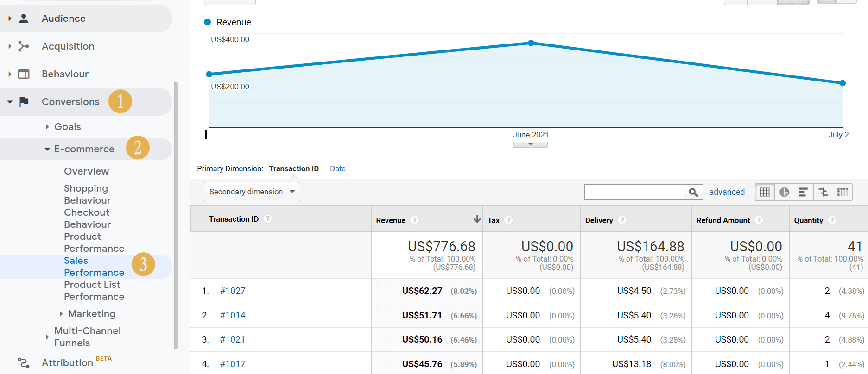Select the Percentage pie chart view icon

[784, 192]
